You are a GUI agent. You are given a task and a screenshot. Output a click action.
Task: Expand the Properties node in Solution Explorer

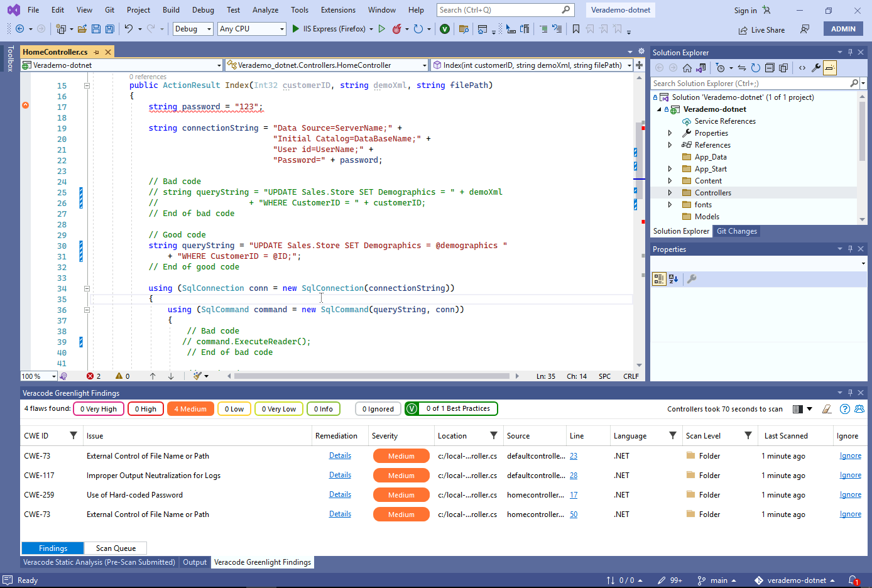point(670,133)
